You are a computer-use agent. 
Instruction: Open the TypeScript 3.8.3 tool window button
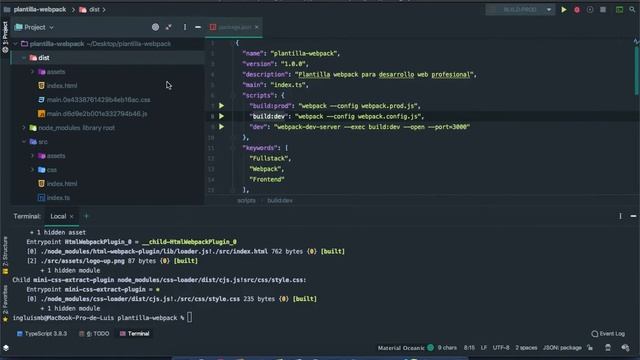coord(42,334)
